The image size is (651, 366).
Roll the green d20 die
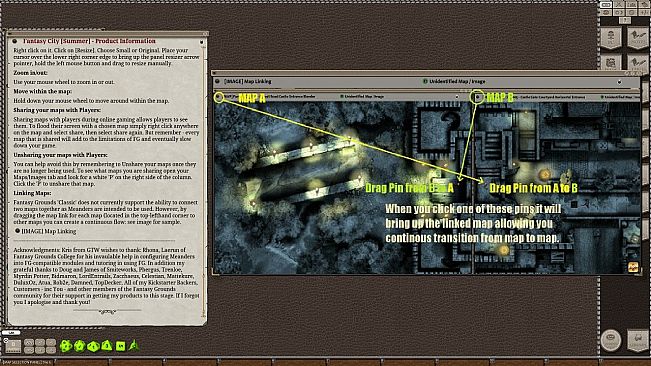[66, 346]
